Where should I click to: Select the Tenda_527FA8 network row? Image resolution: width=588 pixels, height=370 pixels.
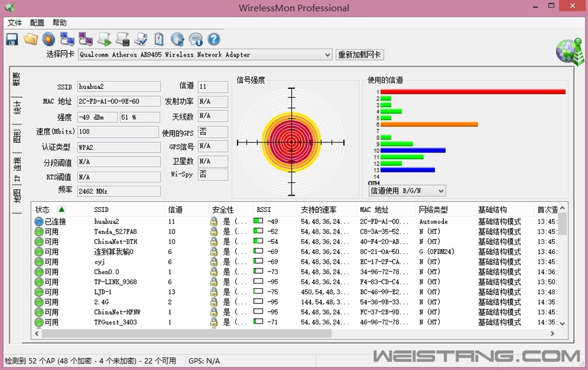(115, 232)
